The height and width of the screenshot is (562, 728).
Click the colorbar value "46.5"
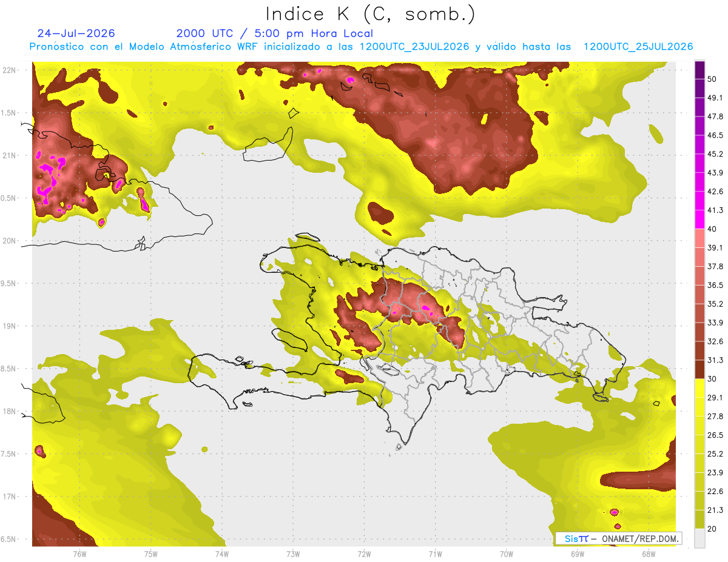[715, 135]
